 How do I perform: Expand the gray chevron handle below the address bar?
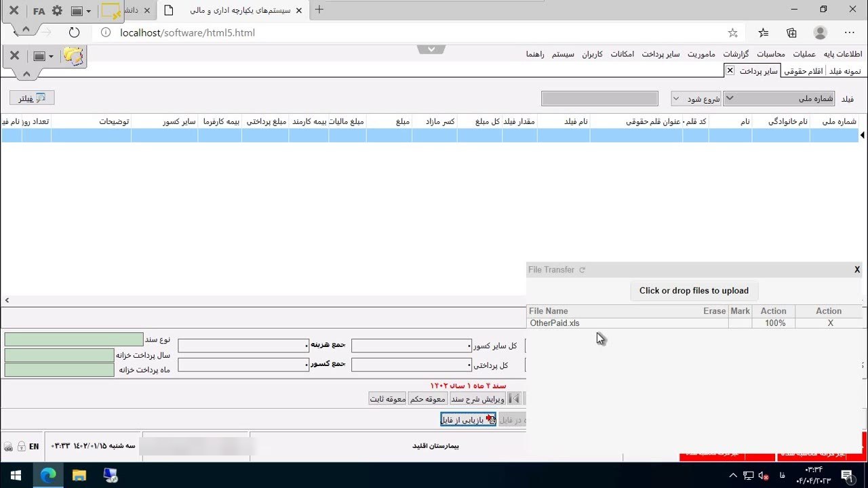tap(431, 49)
